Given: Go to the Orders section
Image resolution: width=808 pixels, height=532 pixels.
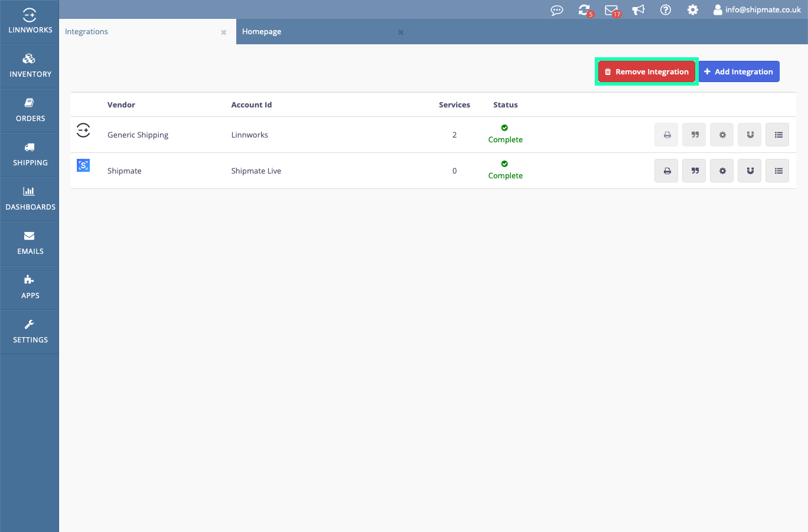Looking at the screenshot, I should tap(30, 110).
